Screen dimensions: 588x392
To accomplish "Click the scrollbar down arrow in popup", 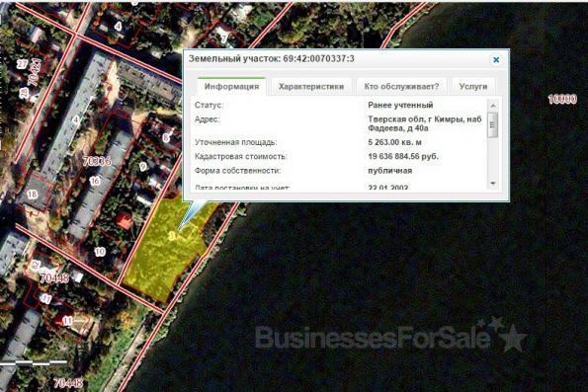I will pyautogui.click(x=493, y=184).
